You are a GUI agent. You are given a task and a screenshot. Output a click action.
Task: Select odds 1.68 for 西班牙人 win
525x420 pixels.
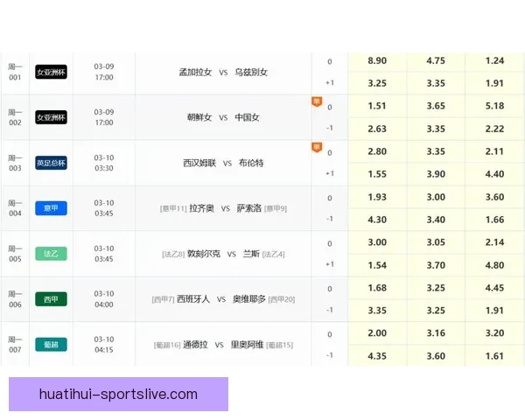pos(377,288)
